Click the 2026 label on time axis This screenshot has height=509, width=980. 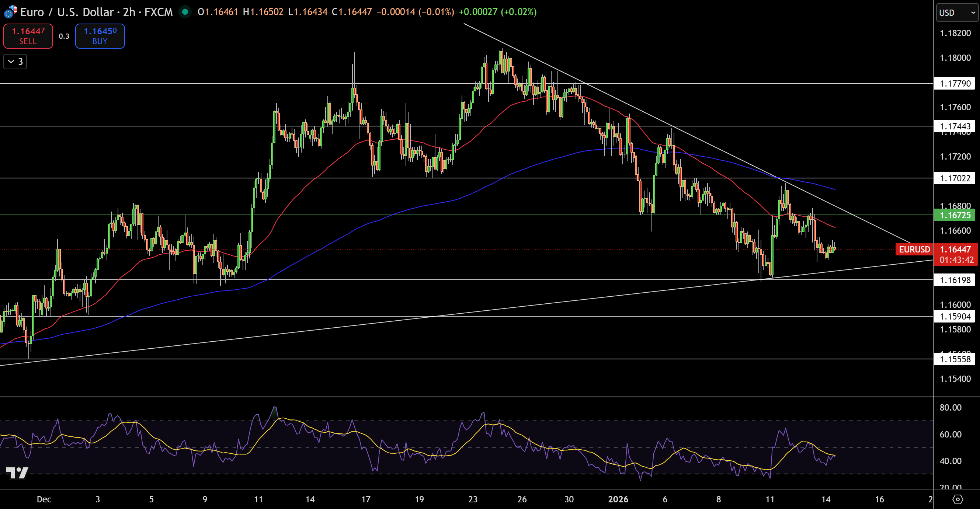(x=618, y=499)
